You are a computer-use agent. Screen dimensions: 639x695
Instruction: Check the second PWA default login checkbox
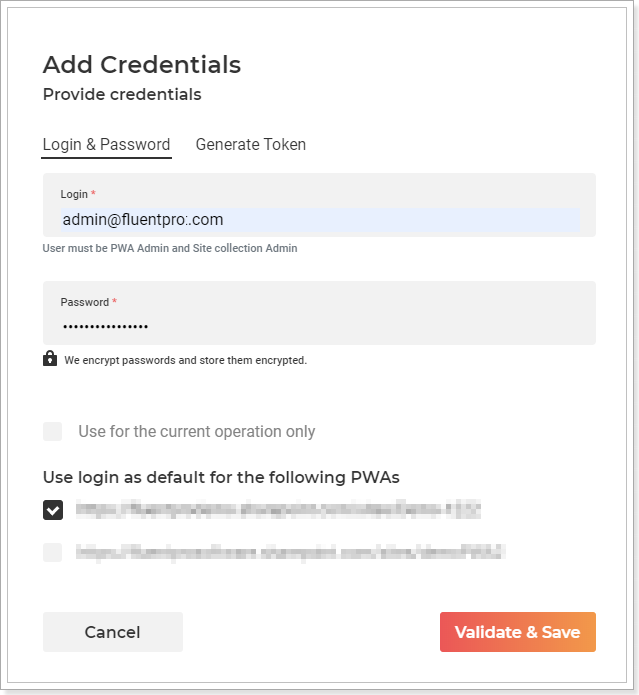click(x=53, y=552)
